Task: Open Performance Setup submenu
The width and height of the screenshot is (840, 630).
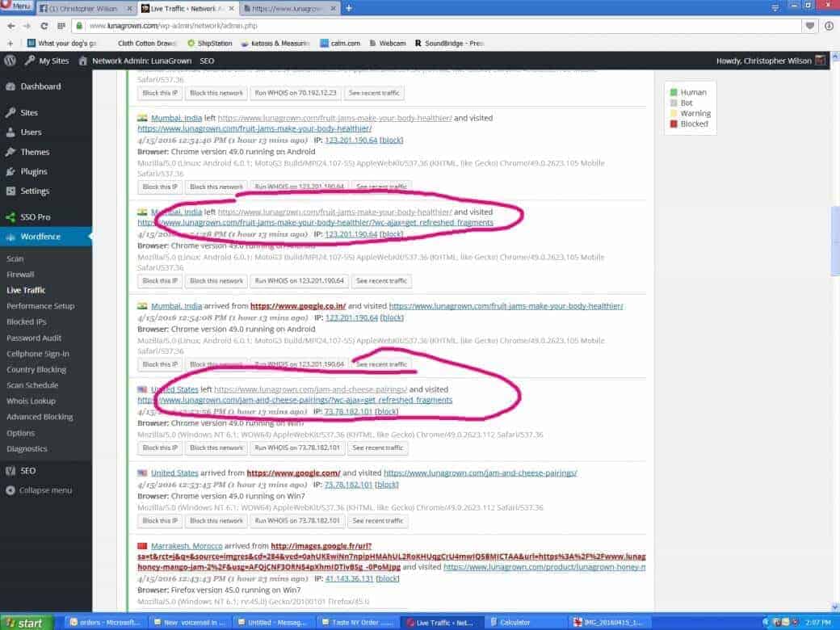Action: 40,306
